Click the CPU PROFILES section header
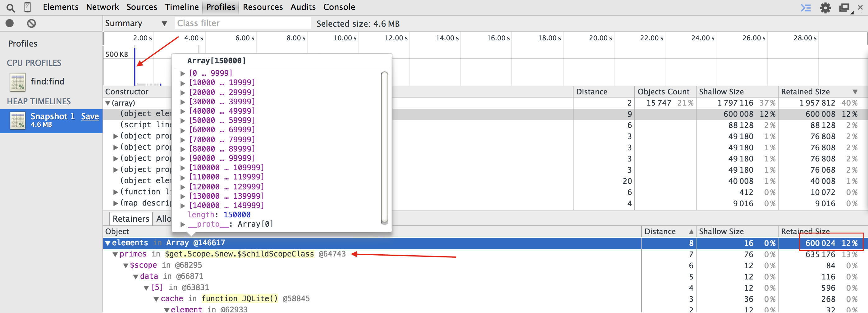The image size is (868, 313). pos(34,63)
